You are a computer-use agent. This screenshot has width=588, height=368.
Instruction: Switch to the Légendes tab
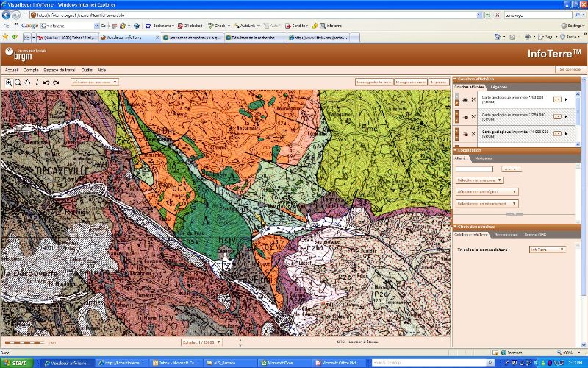tap(499, 87)
